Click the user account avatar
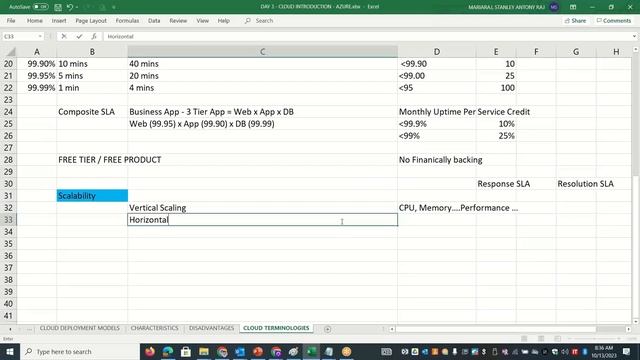640x360 pixels. [554, 7]
